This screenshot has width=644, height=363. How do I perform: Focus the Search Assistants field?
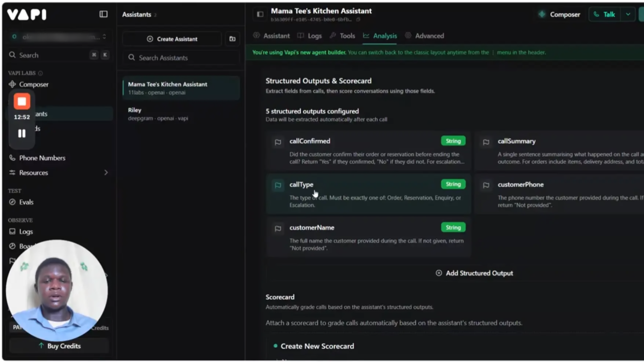181,58
